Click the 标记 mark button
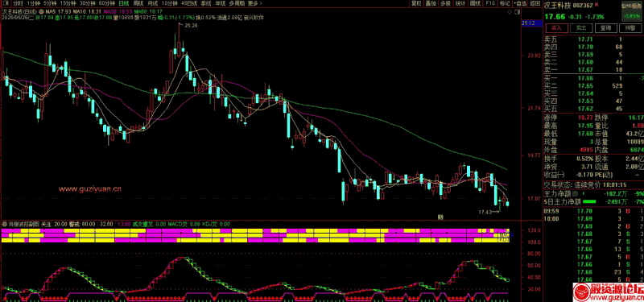 504,3
